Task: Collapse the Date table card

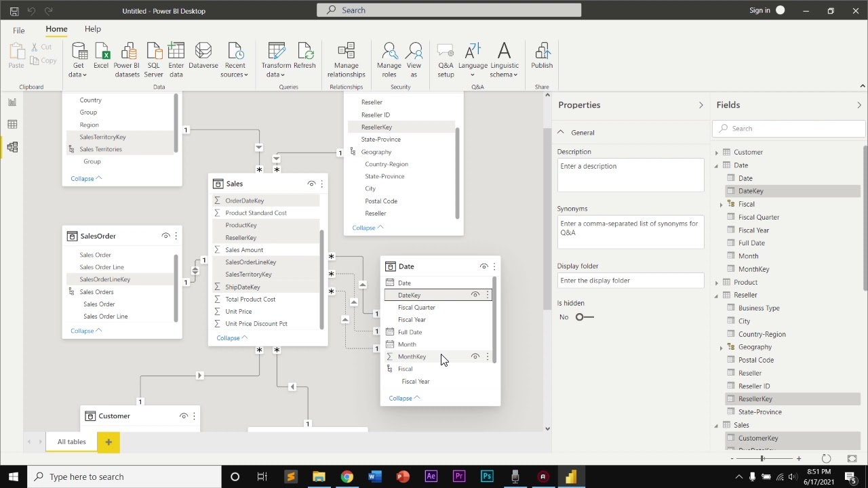Action: (x=405, y=399)
